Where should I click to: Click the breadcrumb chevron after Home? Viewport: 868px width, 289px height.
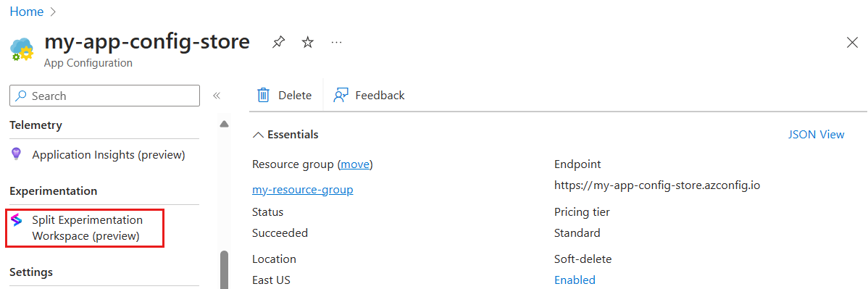(53, 11)
